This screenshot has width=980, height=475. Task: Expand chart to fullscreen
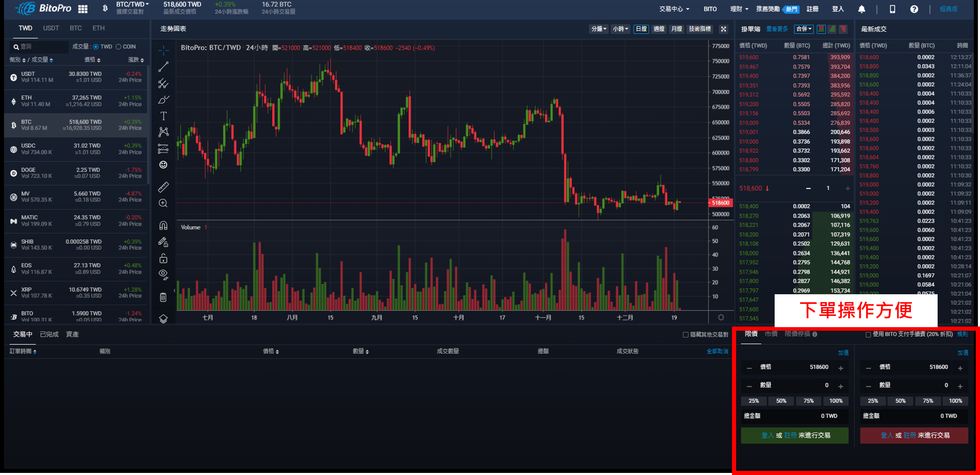coord(724,29)
